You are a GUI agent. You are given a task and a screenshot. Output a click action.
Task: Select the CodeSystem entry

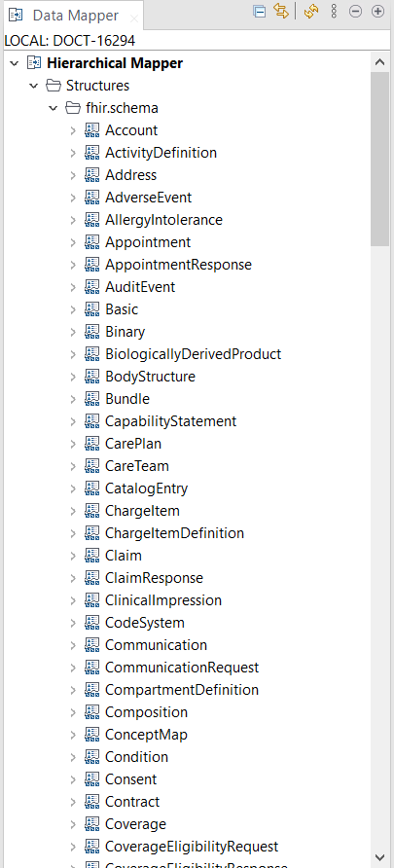(x=145, y=622)
